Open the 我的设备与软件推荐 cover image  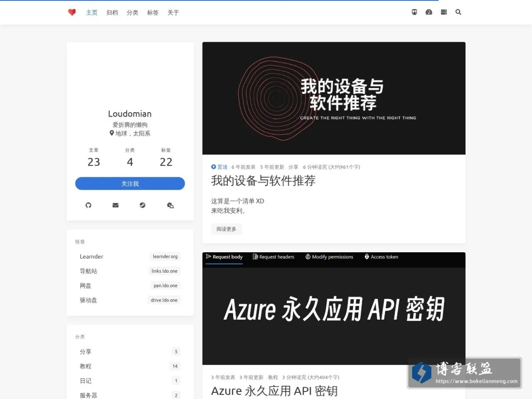tap(334, 98)
